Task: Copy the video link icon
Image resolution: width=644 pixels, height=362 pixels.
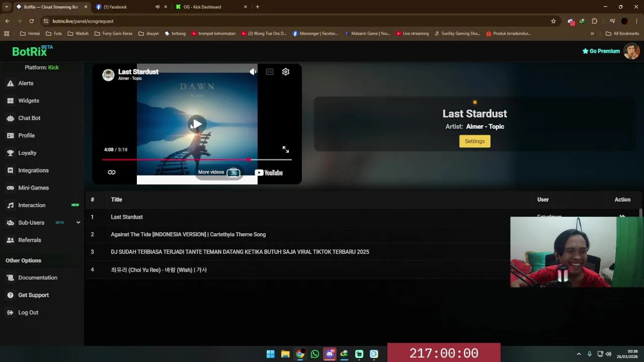Action: [x=112, y=172]
